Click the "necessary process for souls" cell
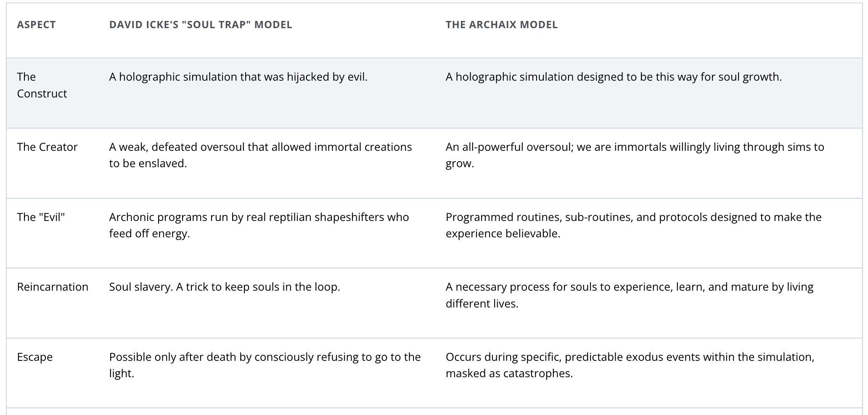 [629, 295]
